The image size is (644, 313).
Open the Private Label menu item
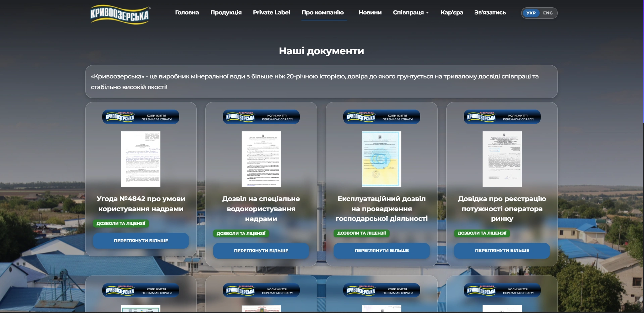tap(271, 12)
